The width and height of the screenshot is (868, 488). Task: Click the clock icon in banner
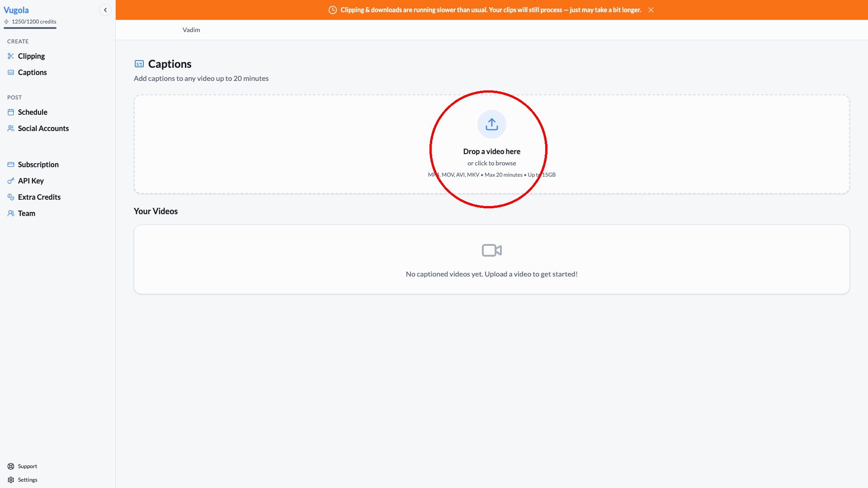333,10
